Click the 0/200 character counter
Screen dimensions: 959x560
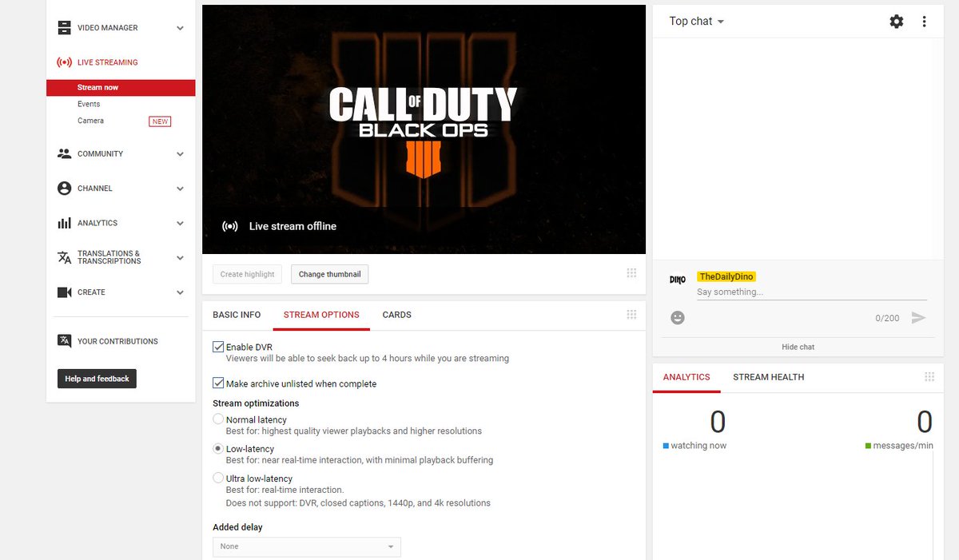pos(887,318)
